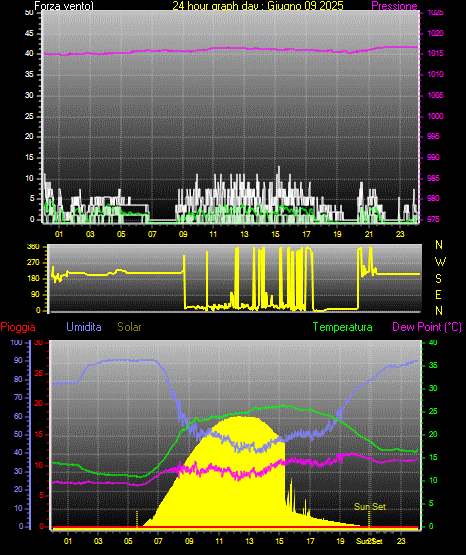466x555 pixels.
Task: Click the red 25 value on the rain axis
Action: pyautogui.click(x=39, y=373)
